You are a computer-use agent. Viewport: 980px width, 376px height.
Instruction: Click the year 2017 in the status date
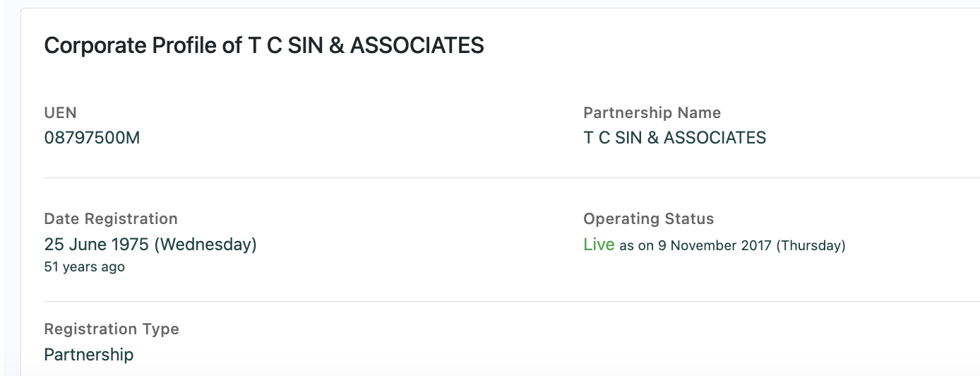pos(757,246)
